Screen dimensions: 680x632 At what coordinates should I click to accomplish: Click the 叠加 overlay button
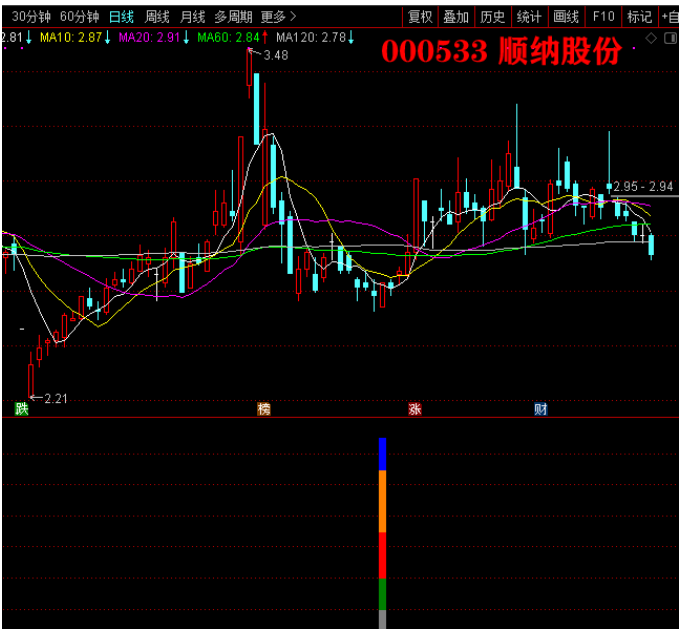pyautogui.click(x=456, y=17)
